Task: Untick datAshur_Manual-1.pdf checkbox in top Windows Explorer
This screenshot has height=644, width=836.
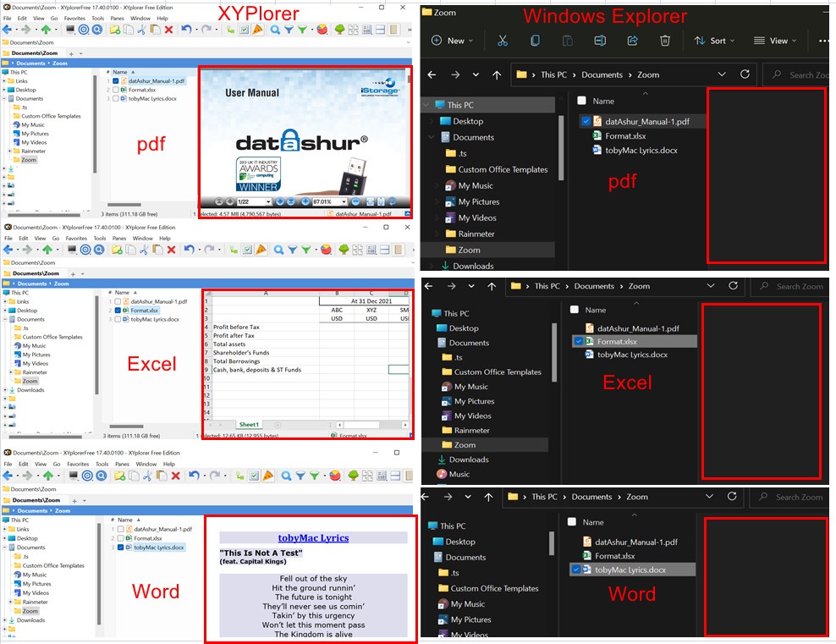Action: 586,121
